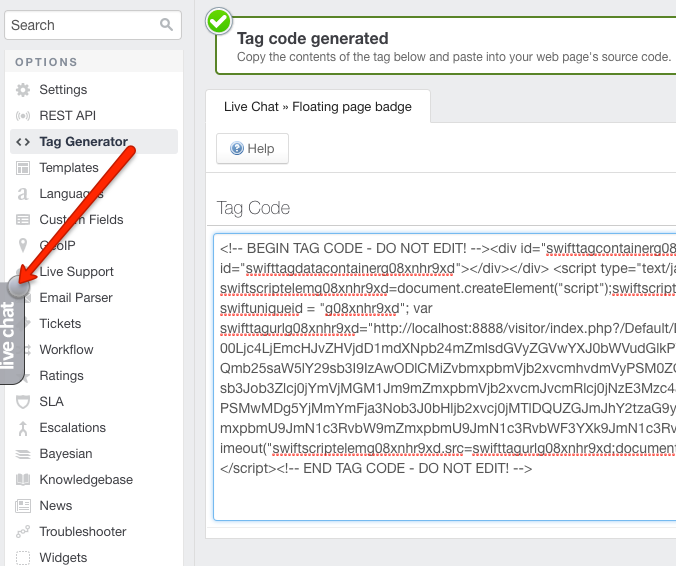
Task: Click the Help button
Action: tap(252, 149)
